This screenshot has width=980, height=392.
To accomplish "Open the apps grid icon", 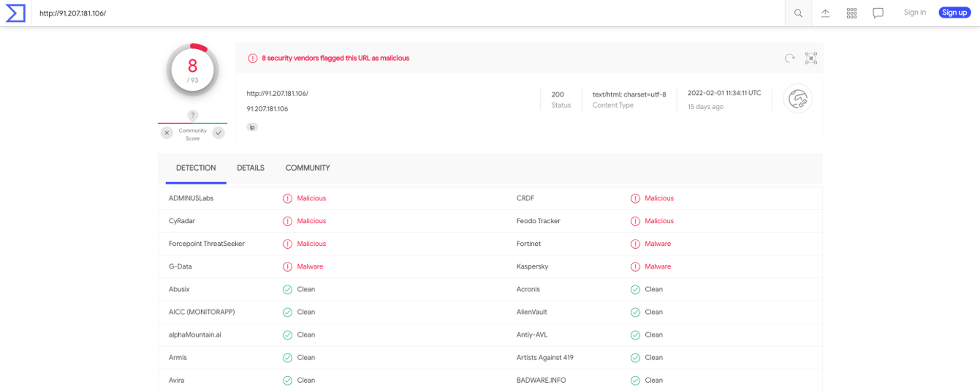I will click(851, 13).
